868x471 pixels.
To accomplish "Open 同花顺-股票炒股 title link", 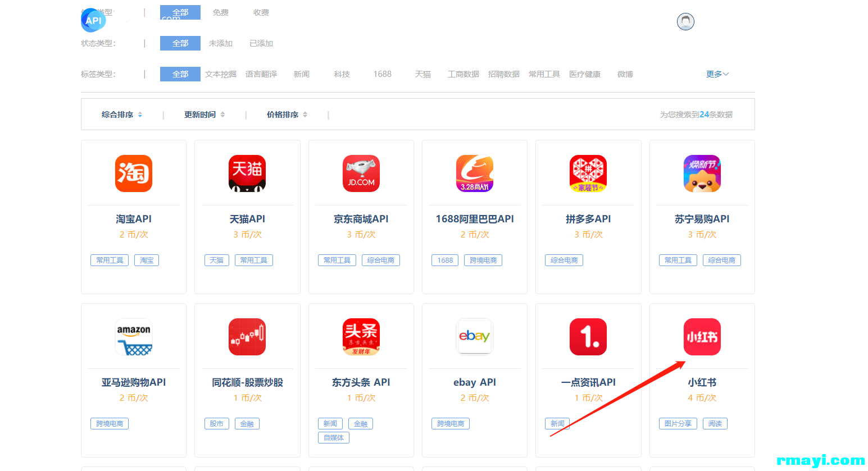I will 247,382.
